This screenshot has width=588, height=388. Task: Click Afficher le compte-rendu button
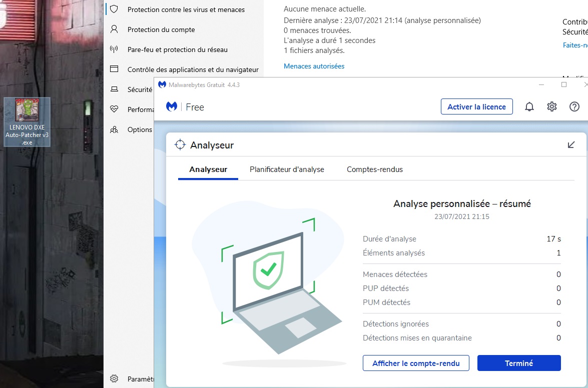(416, 363)
